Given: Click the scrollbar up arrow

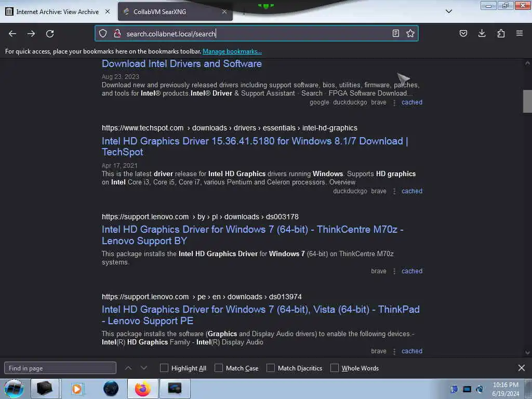Looking at the screenshot, I should (x=527, y=63).
